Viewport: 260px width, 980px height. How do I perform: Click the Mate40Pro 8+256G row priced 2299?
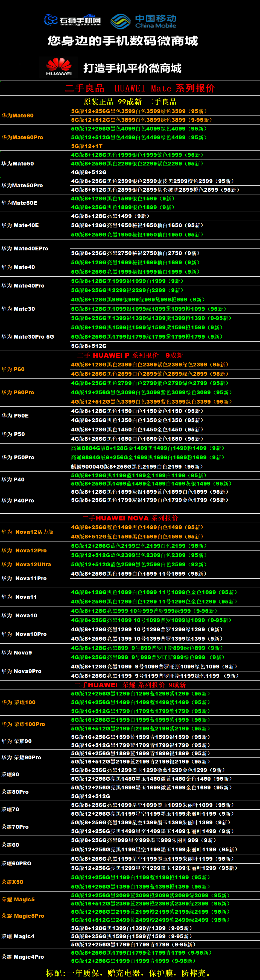click(165, 290)
